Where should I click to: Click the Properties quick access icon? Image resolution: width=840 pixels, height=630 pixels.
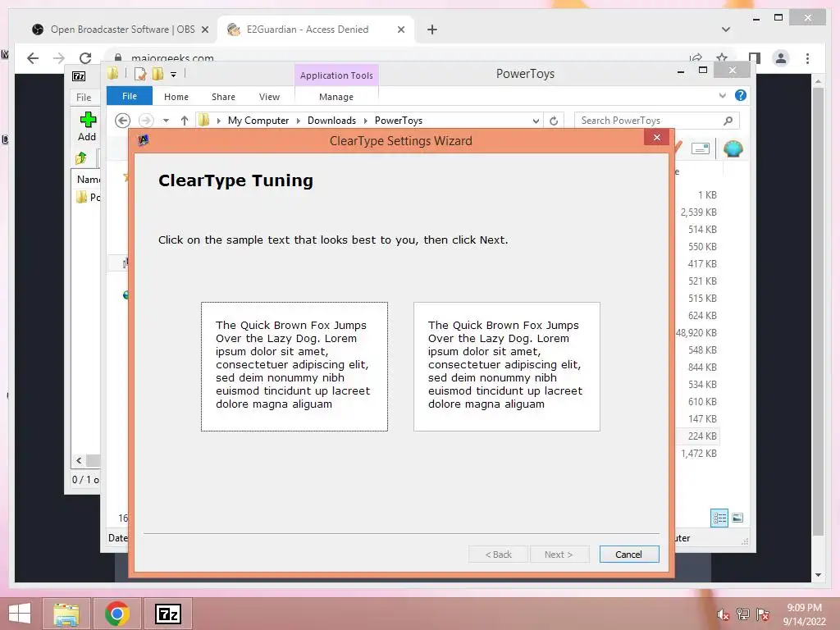pos(140,74)
